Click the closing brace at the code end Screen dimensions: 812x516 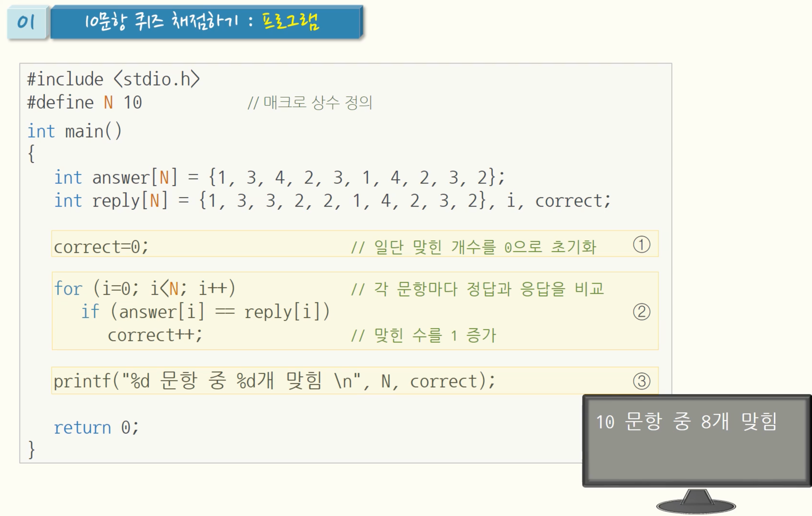pyautogui.click(x=31, y=450)
